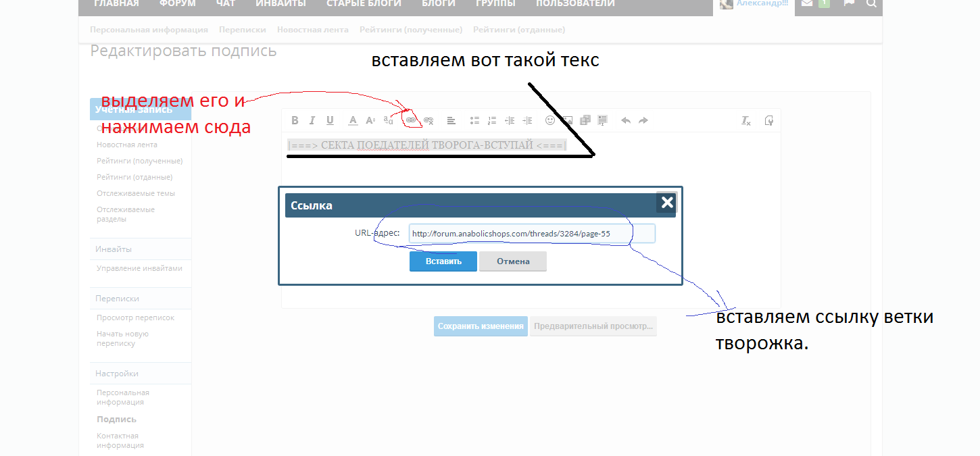The image size is (980, 456).
Task: Click the undo arrow in the toolbar
Action: click(x=626, y=121)
